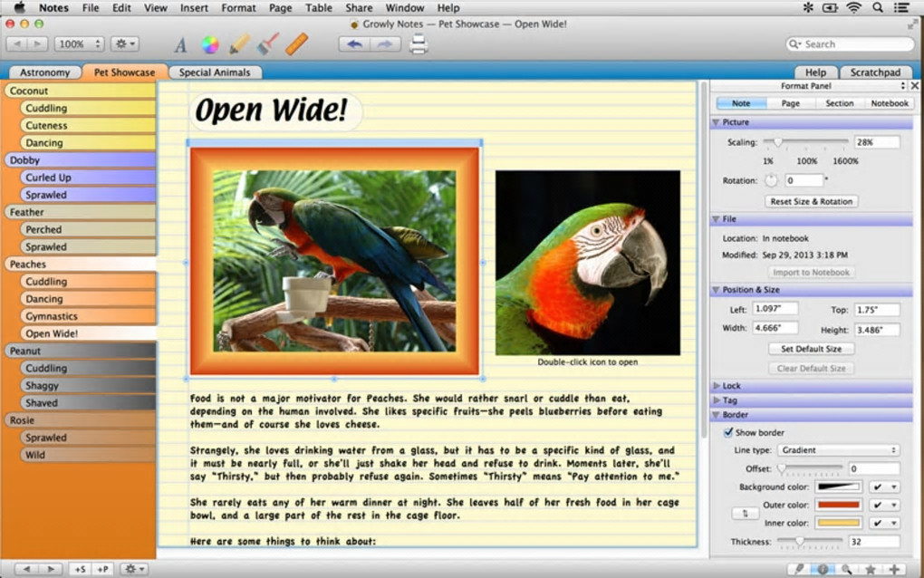
Task: Select Note segment in Format Panel
Action: tap(741, 103)
